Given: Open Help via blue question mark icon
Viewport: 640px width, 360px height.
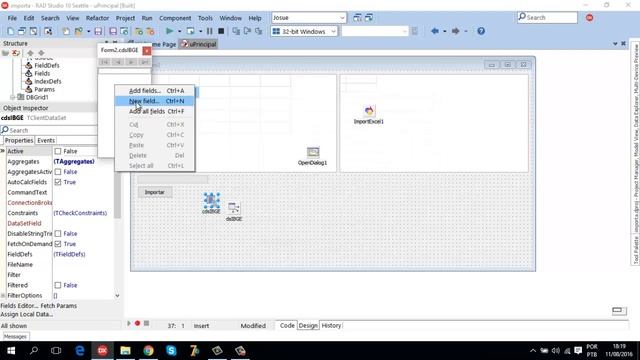Looking at the screenshot, I should pos(481,31).
